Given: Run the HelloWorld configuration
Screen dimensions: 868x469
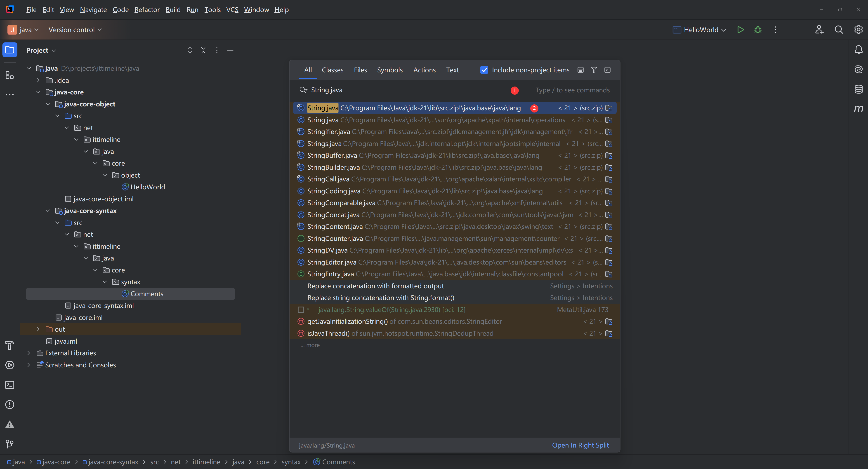Looking at the screenshot, I should click(x=740, y=30).
